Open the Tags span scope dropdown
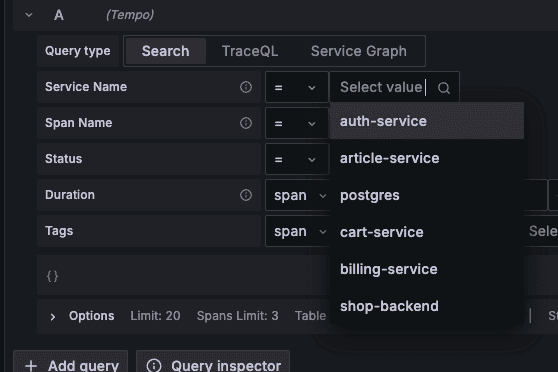The width and height of the screenshot is (558, 372). click(298, 231)
